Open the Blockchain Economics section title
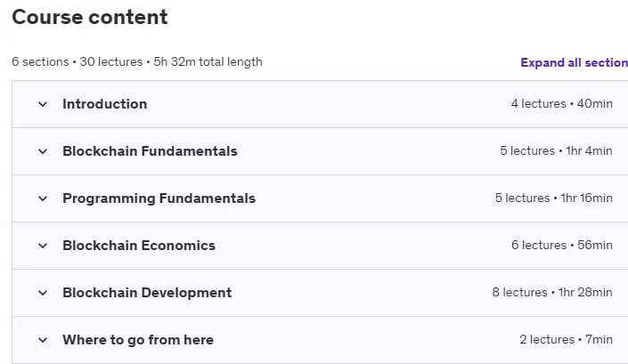628x364 pixels. 139,246
